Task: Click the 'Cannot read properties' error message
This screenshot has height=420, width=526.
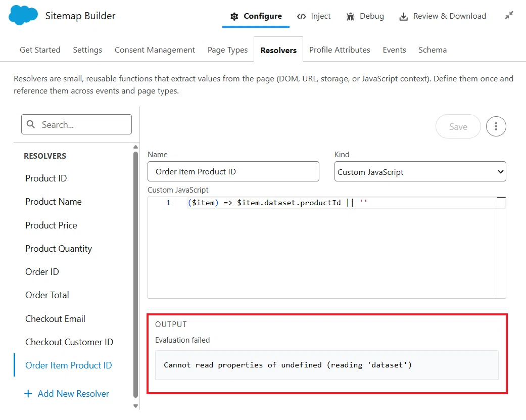Action: 288,365
